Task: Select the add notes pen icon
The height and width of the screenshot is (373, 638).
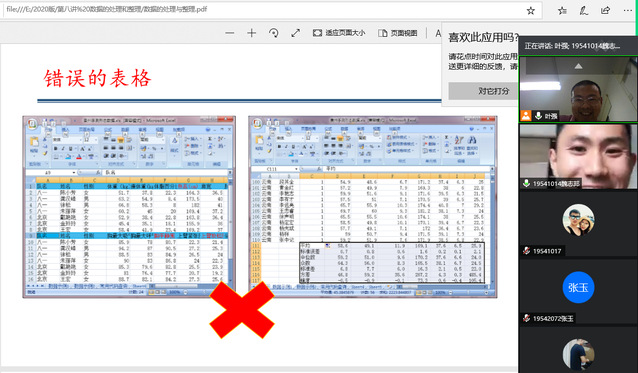Action: pos(583,11)
